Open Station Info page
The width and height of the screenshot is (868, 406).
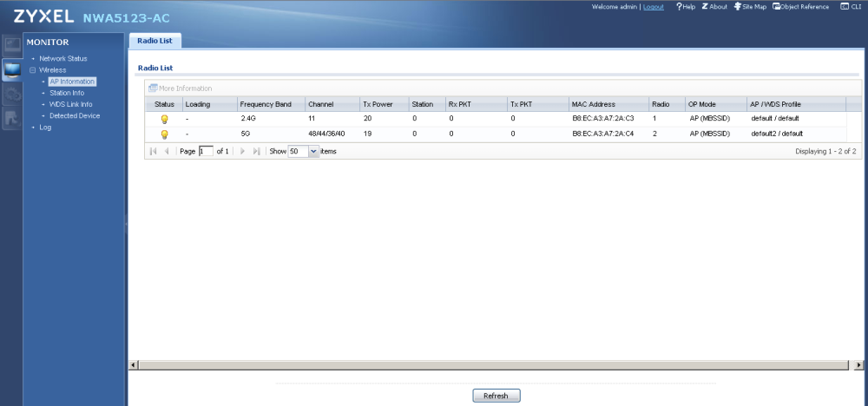67,93
